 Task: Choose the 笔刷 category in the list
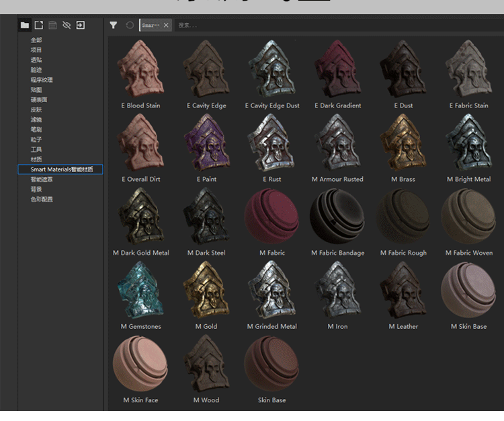click(x=36, y=130)
